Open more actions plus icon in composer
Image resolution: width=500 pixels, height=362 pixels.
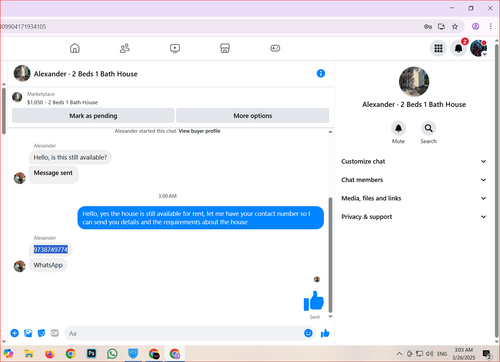tap(15, 333)
